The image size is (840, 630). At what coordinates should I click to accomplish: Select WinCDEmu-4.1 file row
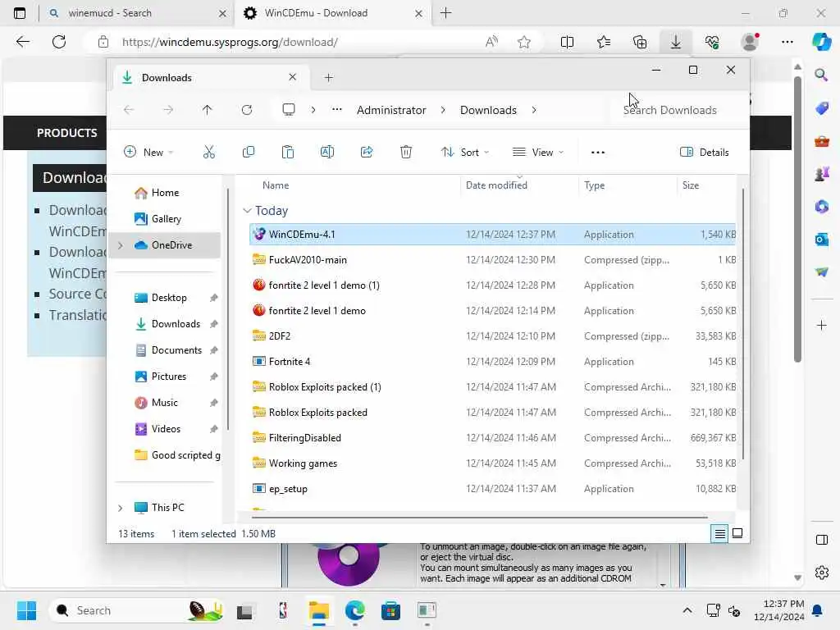click(493, 235)
